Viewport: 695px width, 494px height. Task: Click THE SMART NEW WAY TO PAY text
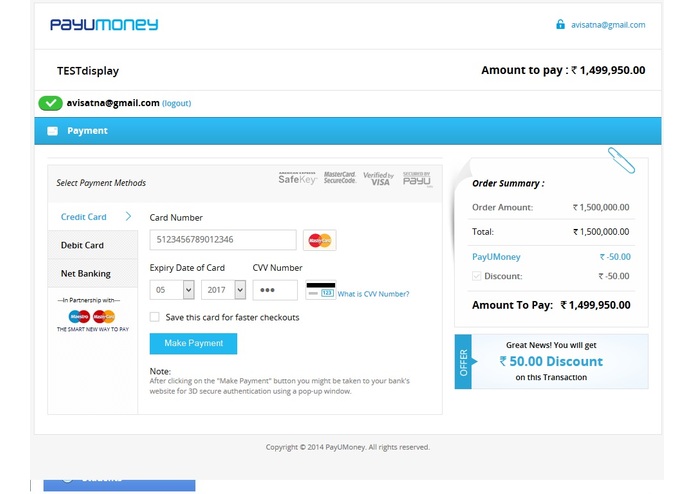click(93, 329)
